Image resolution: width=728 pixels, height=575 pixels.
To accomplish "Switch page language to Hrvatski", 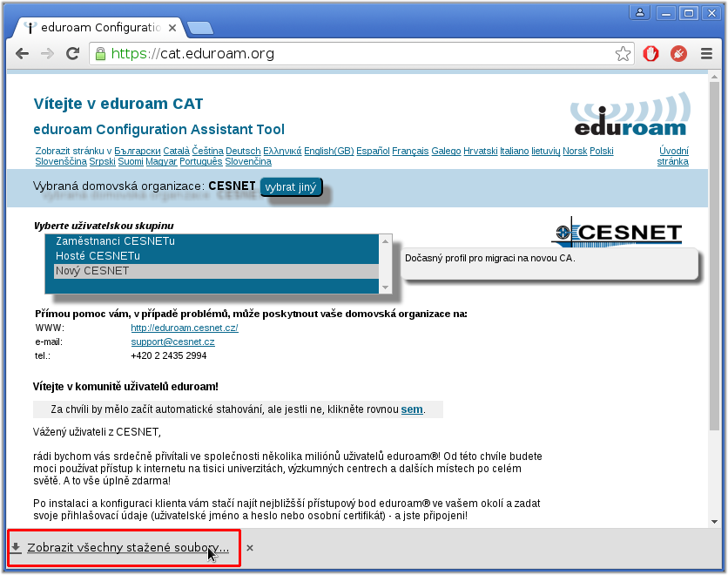I will click(481, 151).
